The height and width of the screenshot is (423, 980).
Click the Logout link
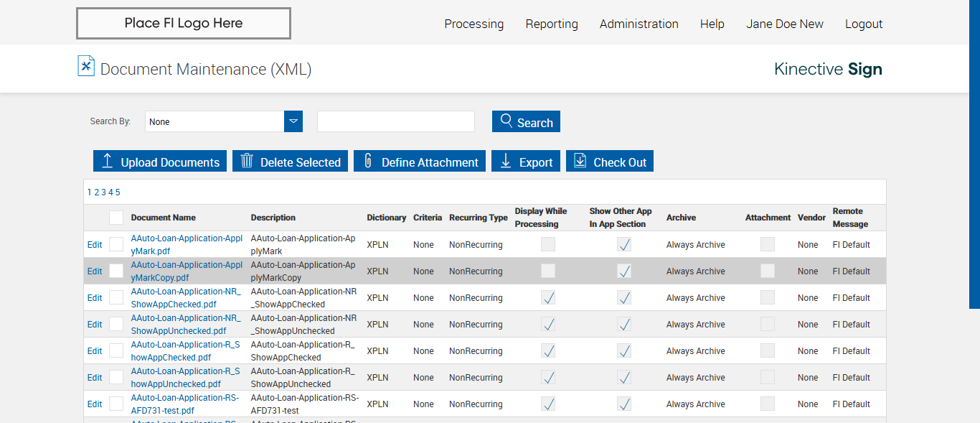[x=863, y=24]
